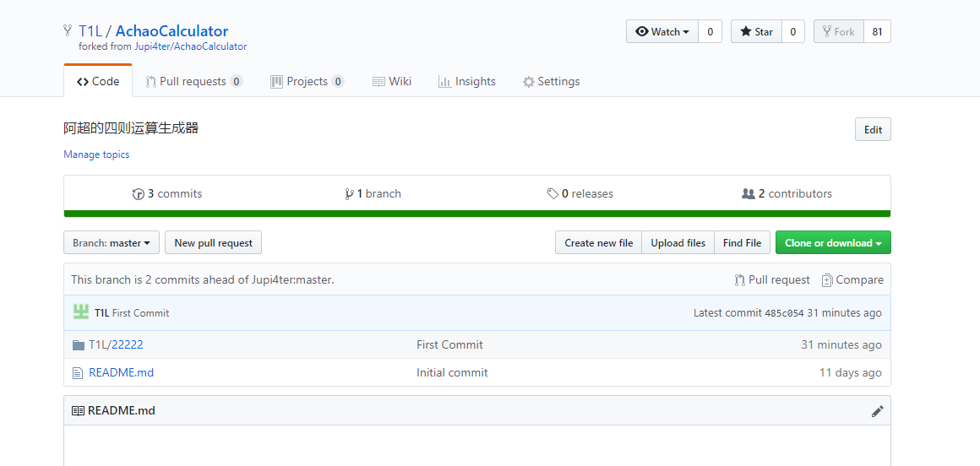
Task: Star the AchaoCalculator repository
Action: coord(756,32)
